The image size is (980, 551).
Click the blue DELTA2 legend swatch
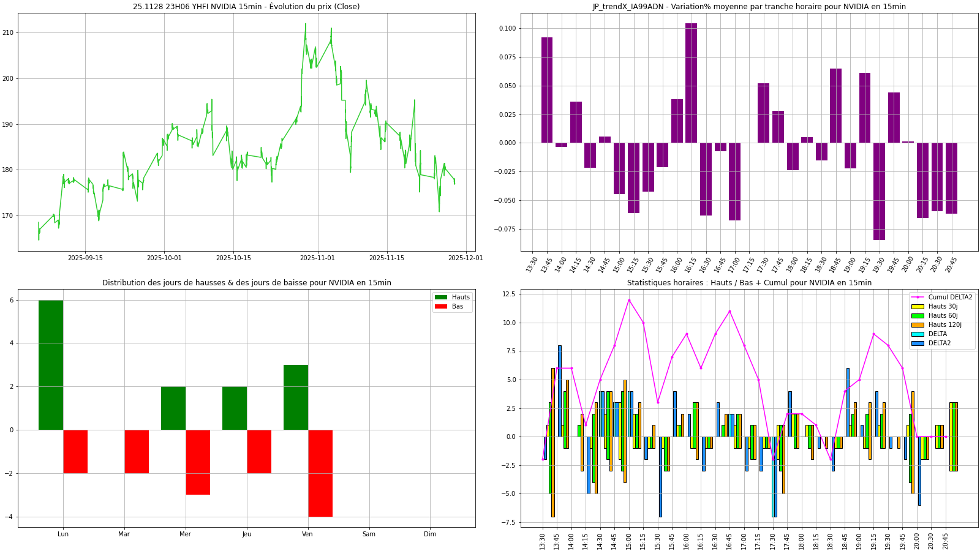pos(918,343)
